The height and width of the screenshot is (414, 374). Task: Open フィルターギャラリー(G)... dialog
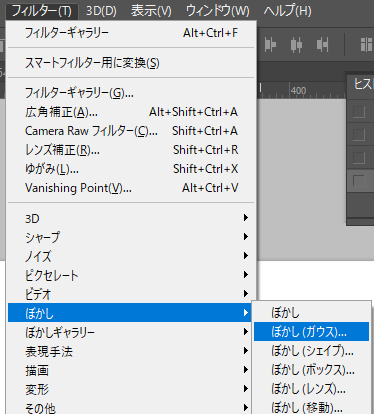(131, 93)
